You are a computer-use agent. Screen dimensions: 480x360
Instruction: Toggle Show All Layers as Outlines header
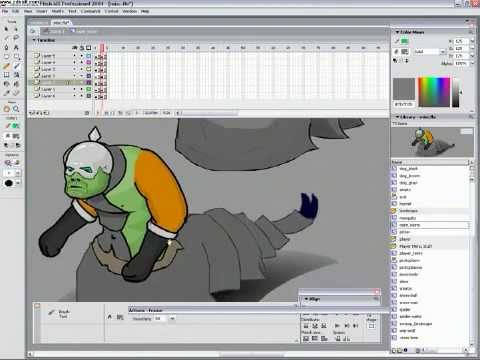coord(89,48)
